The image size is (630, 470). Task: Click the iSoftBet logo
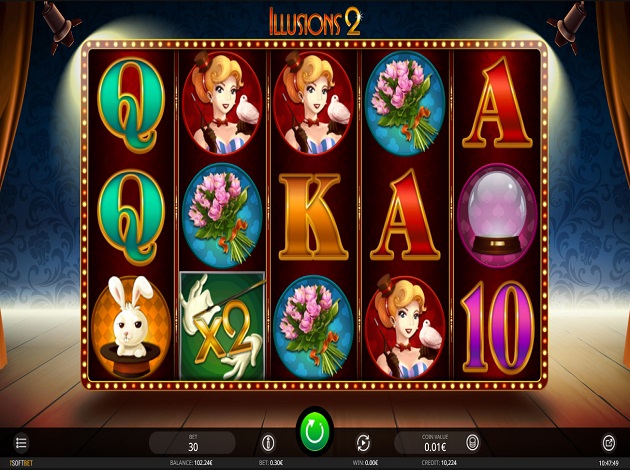16,463
